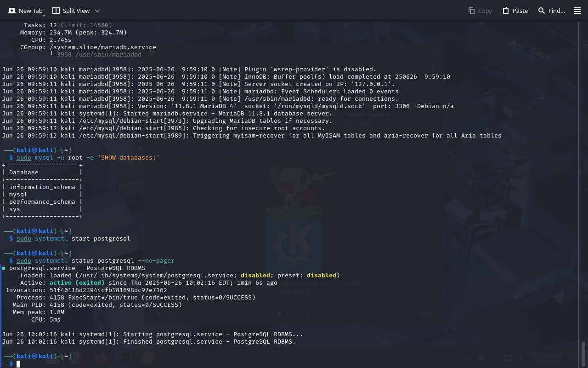Click the 'CPU: 5ms' line

pyautogui.click(x=46, y=320)
